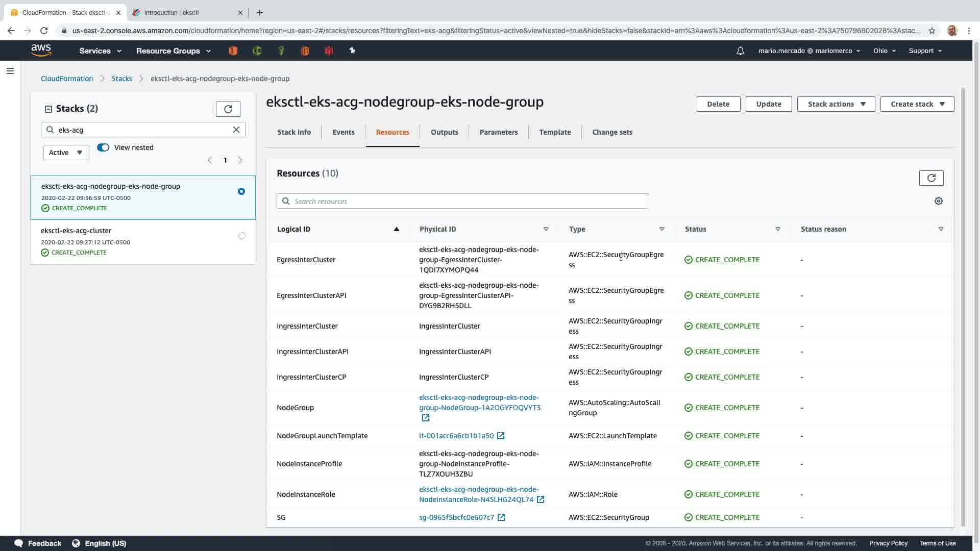Open the sg-0965f5bcfc0e607c7 external link icon
The height and width of the screenshot is (551, 980).
(501, 517)
